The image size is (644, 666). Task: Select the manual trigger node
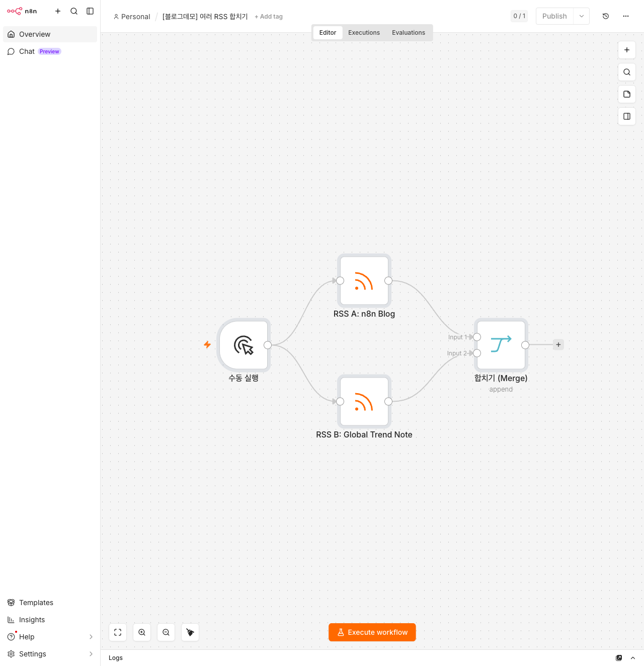(x=244, y=345)
